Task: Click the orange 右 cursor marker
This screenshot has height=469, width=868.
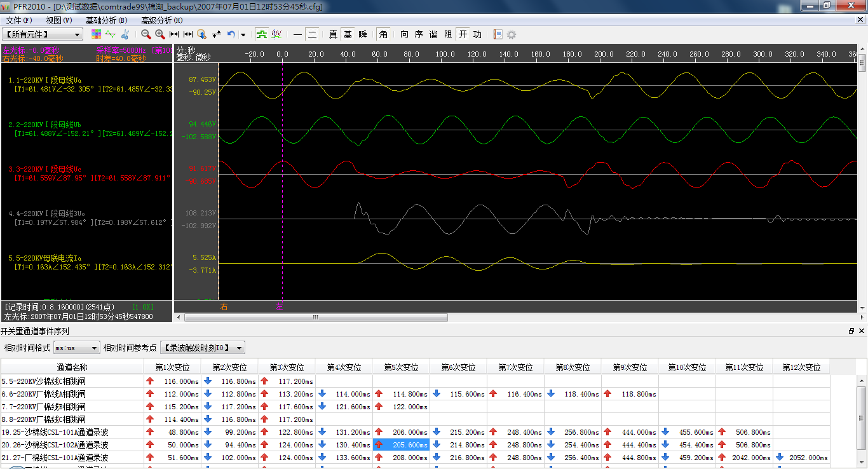Action: 224,306
